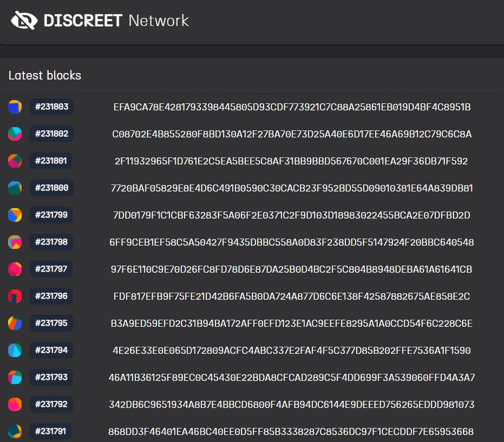The height and width of the screenshot is (442, 504).
Task: Open block number #231800 badge
Action: [x=51, y=188]
